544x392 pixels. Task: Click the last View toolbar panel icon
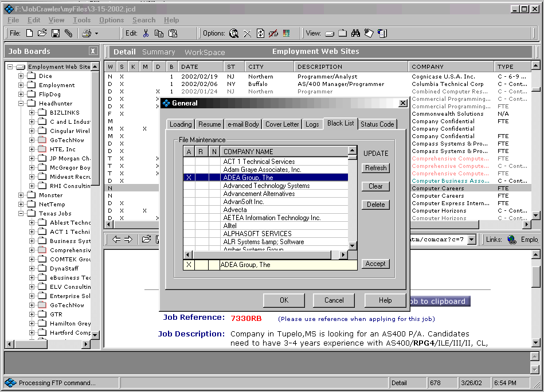(x=382, y=33)
